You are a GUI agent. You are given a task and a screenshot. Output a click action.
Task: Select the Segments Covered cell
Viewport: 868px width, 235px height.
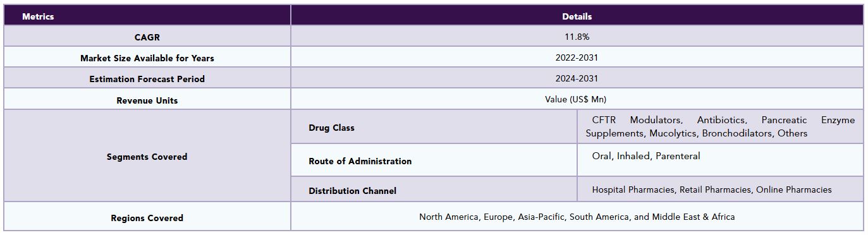coord(147,156)
